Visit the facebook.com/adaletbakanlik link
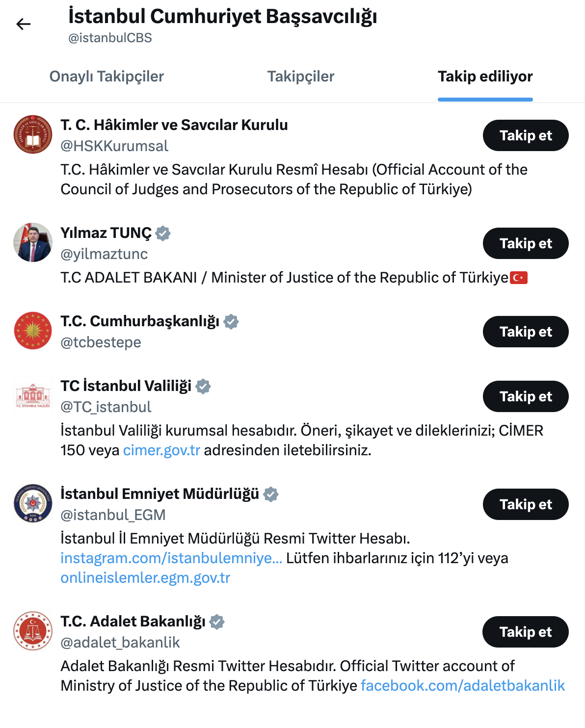Image resolution: width=585 pixels, height=728 pixels. (x=462, y=685)
